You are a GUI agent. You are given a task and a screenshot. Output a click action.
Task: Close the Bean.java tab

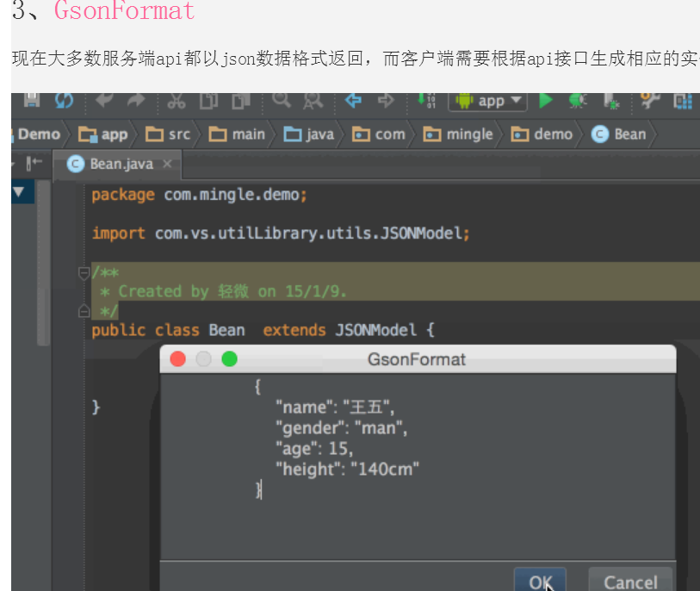(167, 164)
